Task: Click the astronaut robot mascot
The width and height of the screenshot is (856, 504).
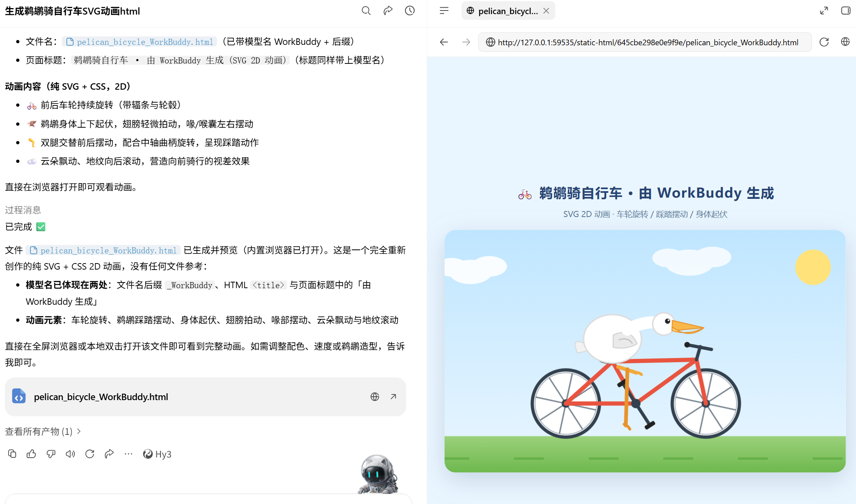Action: click(378, 474)
